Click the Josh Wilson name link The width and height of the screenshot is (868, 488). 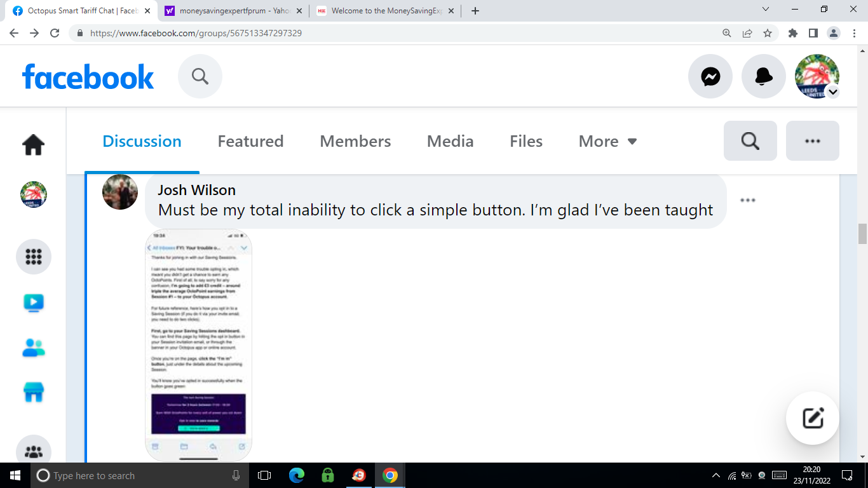click(x=197, y=190)
